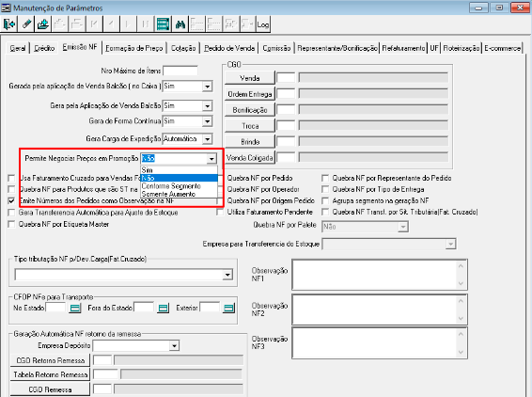The image size is (532, 397).
Task: Switch to the E-commerce tab
Action: click(503, 48)
